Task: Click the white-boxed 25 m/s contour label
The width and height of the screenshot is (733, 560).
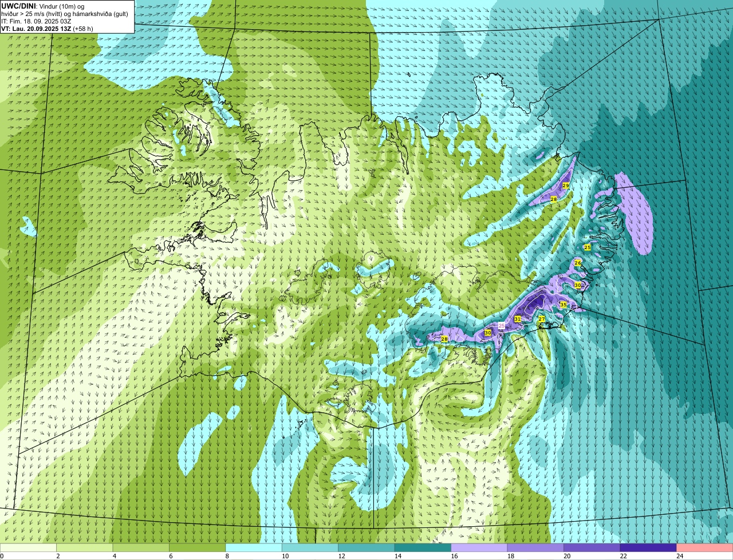Action: click(502, 325)
